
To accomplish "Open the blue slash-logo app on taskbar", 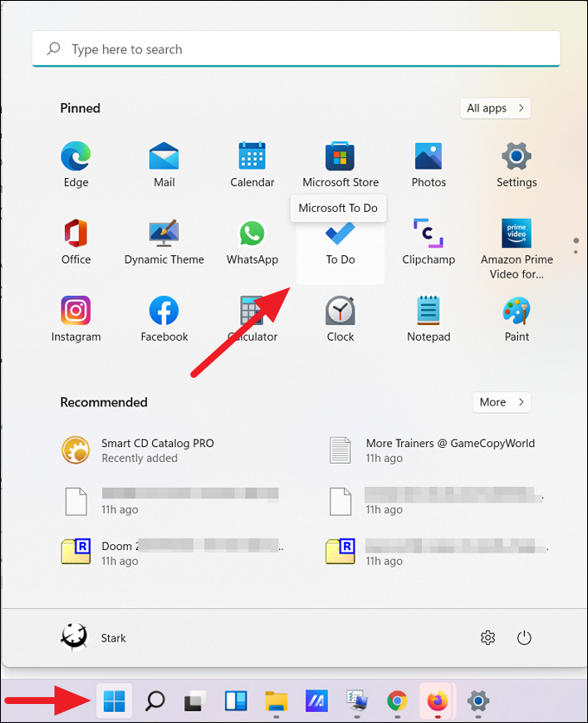I will 316,701.
